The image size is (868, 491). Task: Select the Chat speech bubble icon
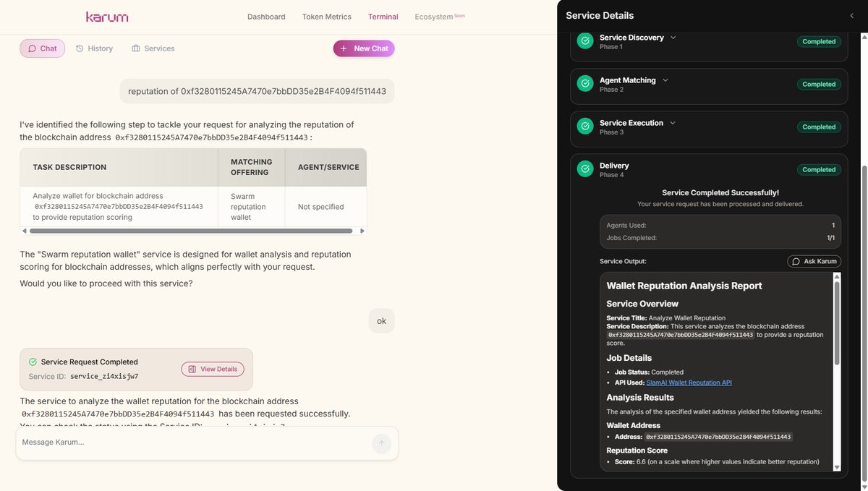coord(31,48)
